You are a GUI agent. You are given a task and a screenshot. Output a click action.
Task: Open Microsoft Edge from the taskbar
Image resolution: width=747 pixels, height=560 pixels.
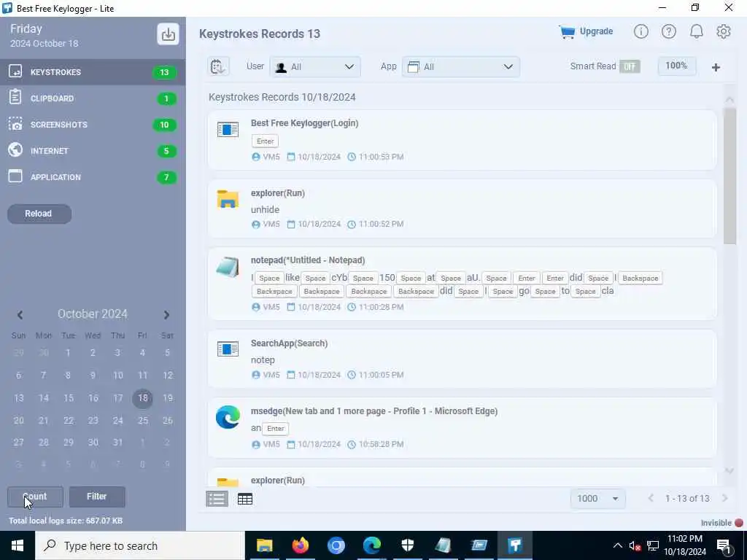(x=372, y=545)
